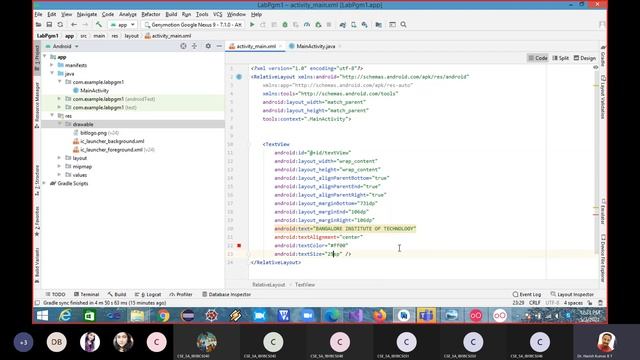
Task: Expand the manifests folder
Action: [52, 65]
